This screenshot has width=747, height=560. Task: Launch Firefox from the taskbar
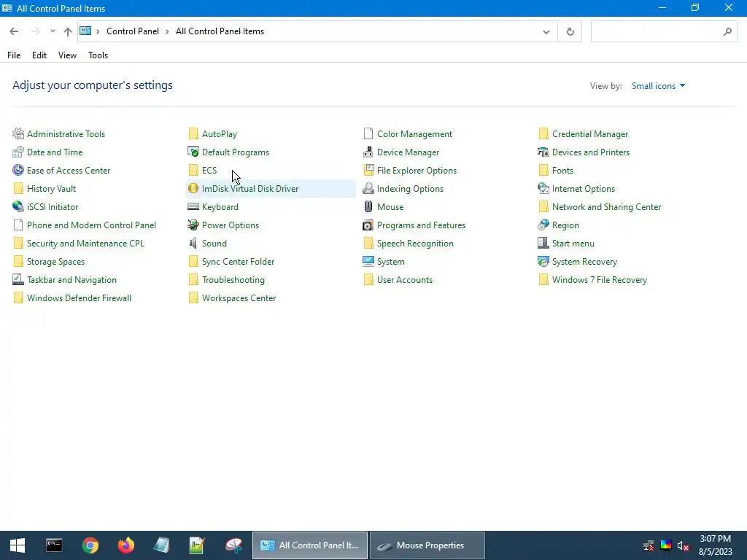tap(125, 545)
